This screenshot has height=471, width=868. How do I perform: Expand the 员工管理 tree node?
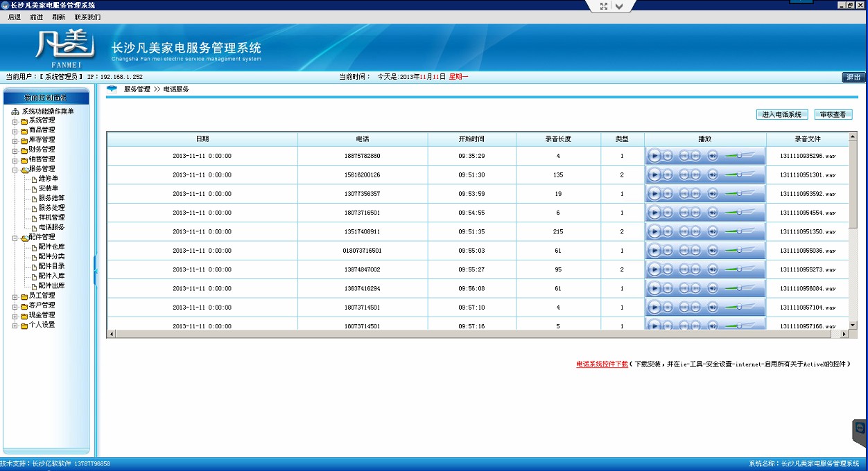[15, 296]
